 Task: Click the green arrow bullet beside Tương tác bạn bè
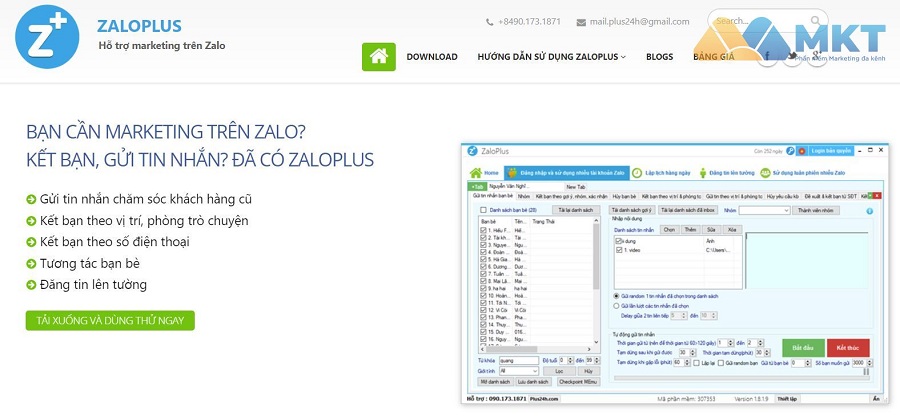point(31,264)
